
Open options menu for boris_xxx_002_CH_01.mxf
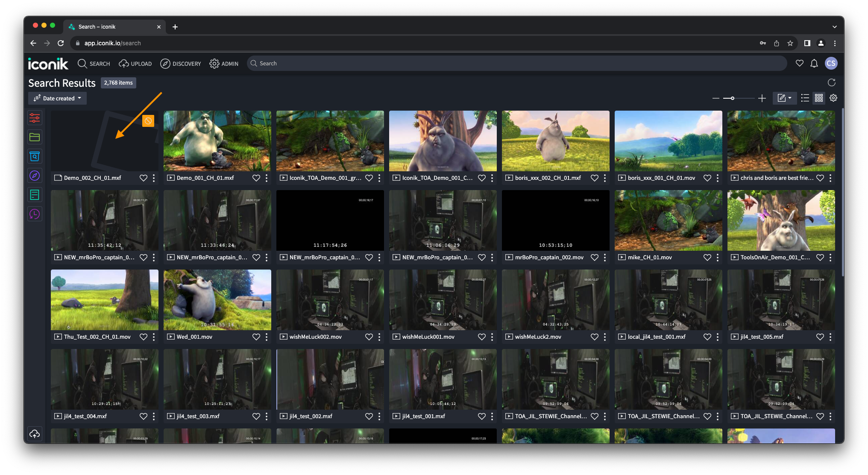tap(605, 178)
